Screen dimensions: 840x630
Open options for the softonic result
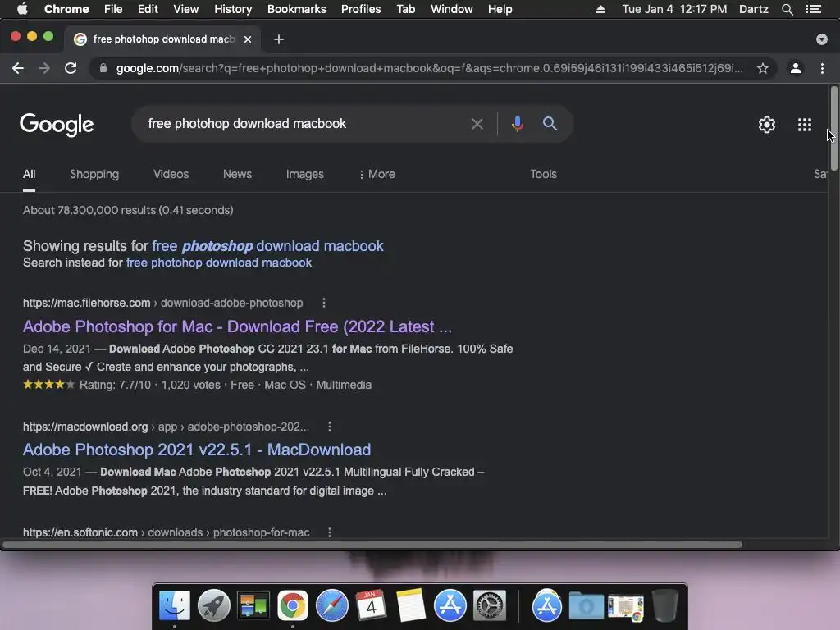tap(330, 532)
